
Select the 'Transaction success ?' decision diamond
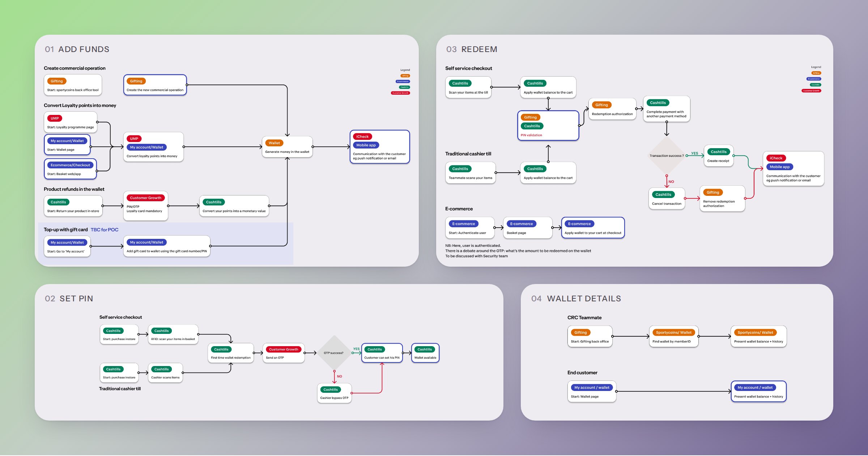pyautogui.click(x=667, y=156)
